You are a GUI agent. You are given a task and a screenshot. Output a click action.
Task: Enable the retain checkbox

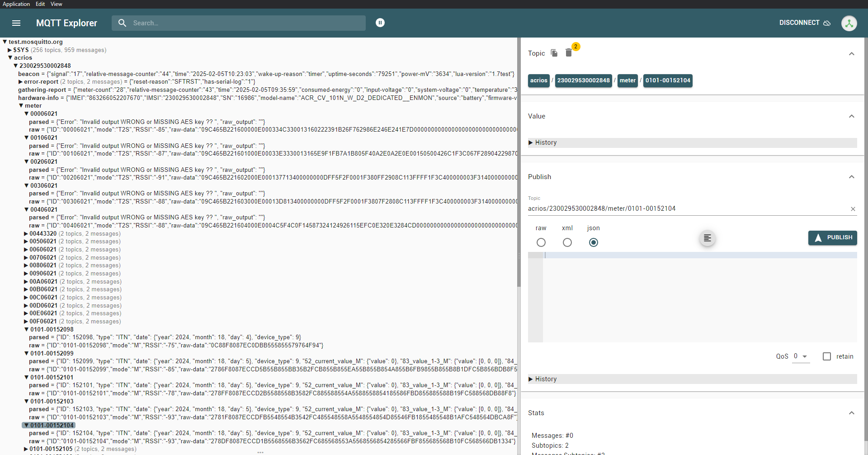point(827,356)
